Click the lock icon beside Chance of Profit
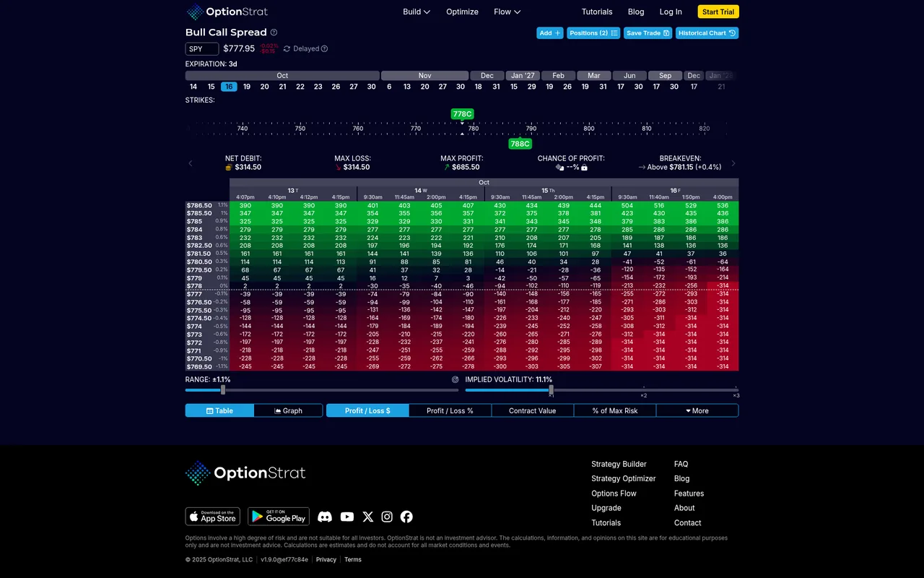Image resolution: width=924 pixels, height=578 pixels. tap(584, 168)
